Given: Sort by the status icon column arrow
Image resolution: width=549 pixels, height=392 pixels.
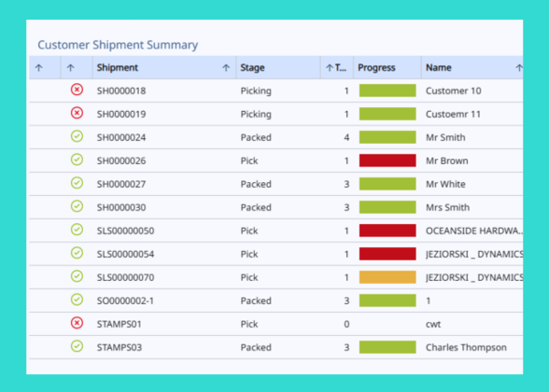Looking at the screenshot, I should [71, 67].
